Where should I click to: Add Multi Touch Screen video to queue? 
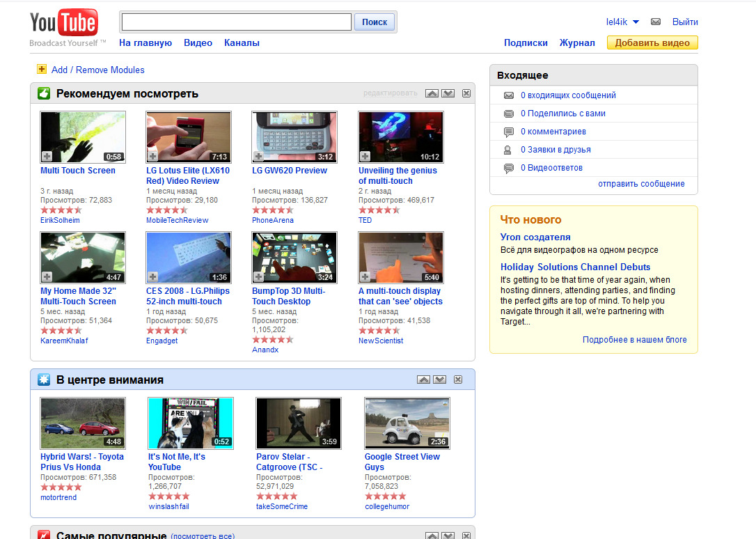(x=47, y=157)
